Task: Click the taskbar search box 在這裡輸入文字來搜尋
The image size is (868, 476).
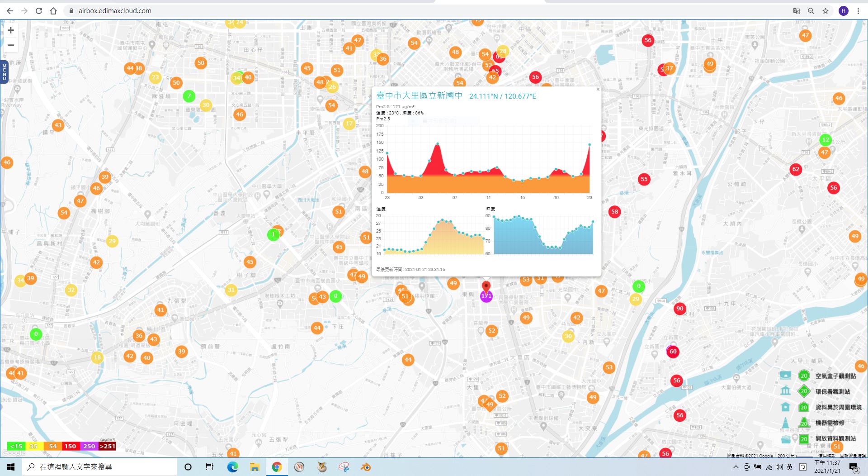Action: [x=99, y=467]
